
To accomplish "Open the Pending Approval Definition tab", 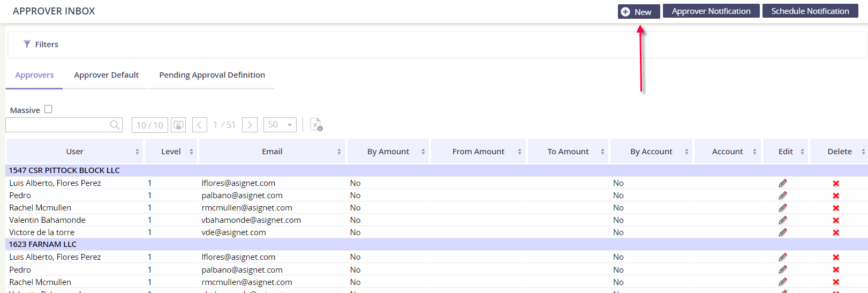I will coord(212,75).
